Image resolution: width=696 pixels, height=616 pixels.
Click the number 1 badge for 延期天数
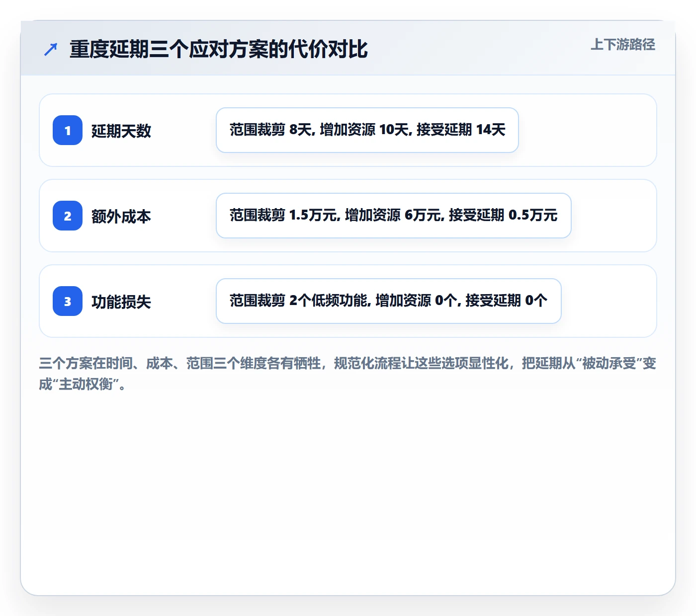(x=68, y=130)
